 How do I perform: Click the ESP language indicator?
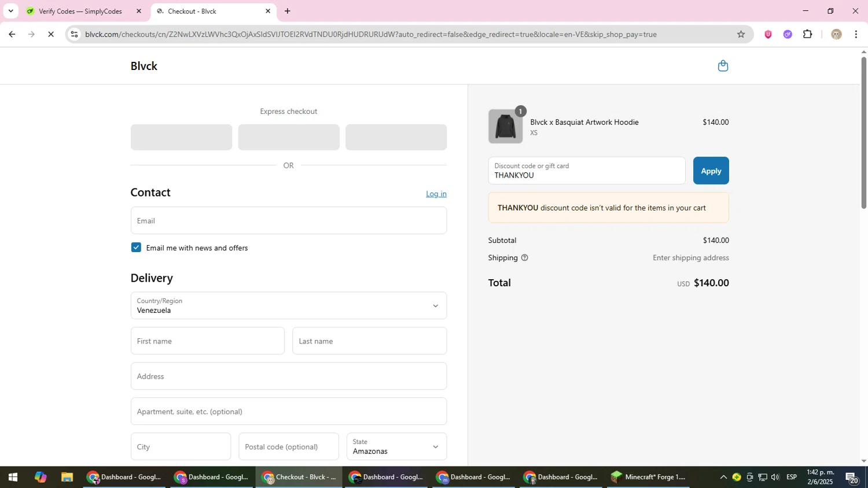pyautogui.click(x=792, y=477)
